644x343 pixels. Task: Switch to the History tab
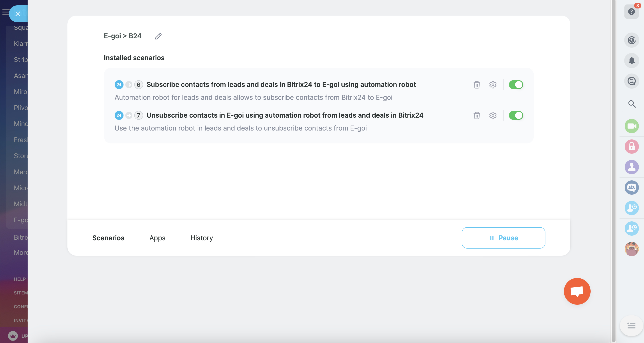tap(201, 238)
